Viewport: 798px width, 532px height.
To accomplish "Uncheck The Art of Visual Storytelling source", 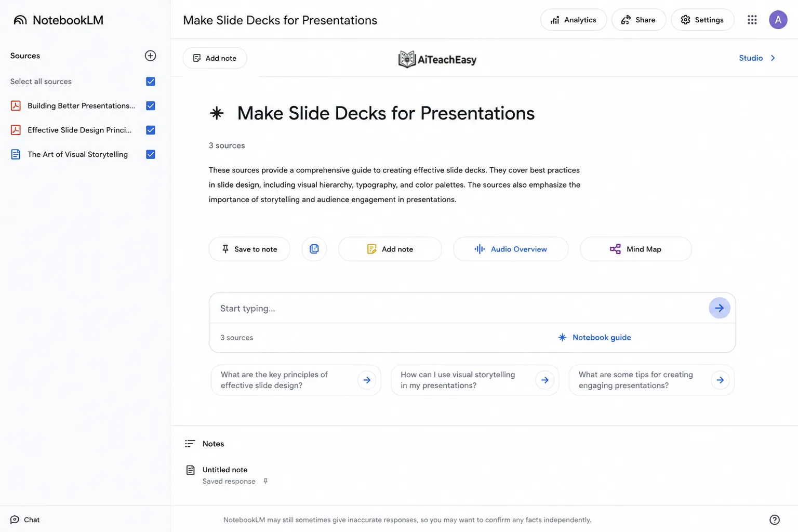I will 151,154.
